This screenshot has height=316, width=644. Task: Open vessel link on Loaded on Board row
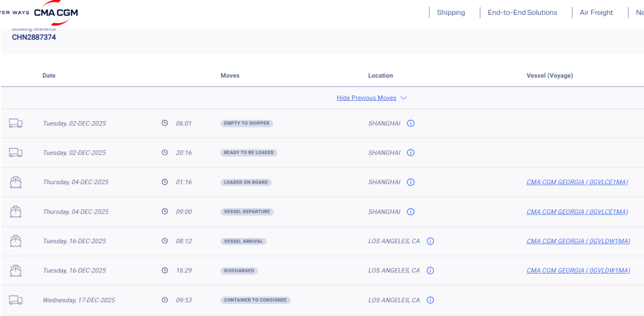coord(577,182)
